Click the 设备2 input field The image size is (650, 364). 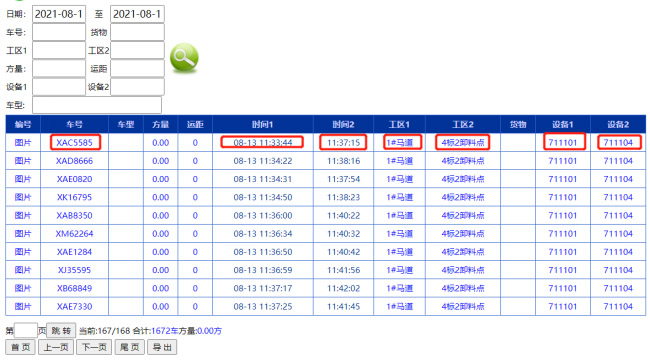pos(137,87)
